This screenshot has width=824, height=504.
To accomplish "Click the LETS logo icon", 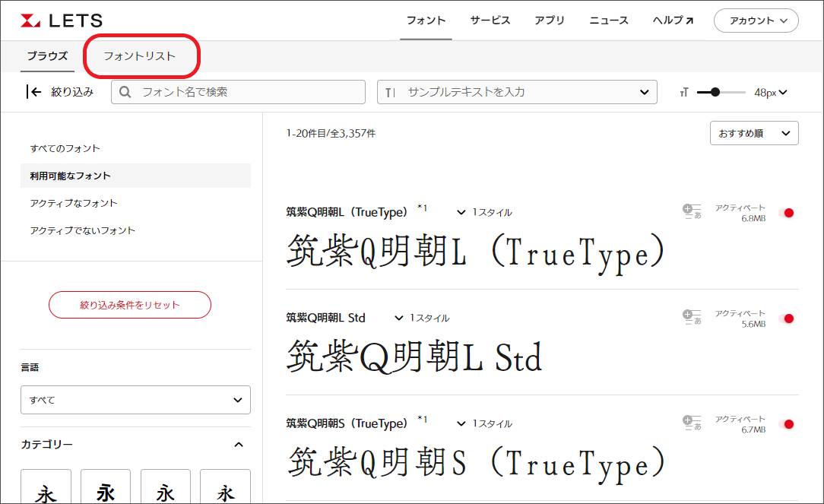I will [x=31, y=21].
